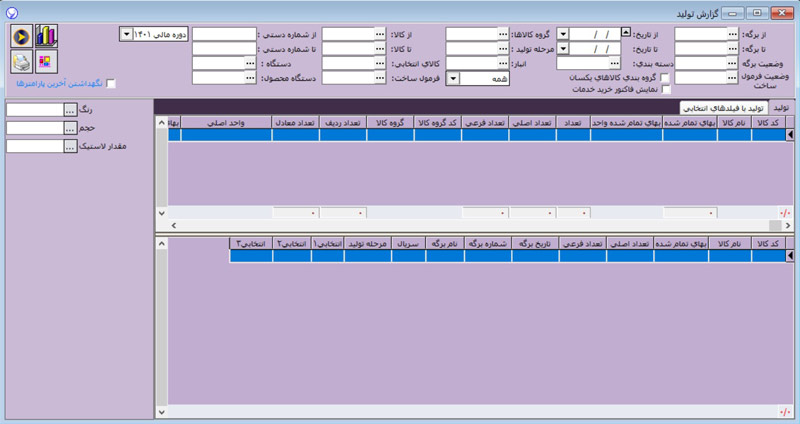
Task: Open the bar chart icon
Action: click(47, 37)
